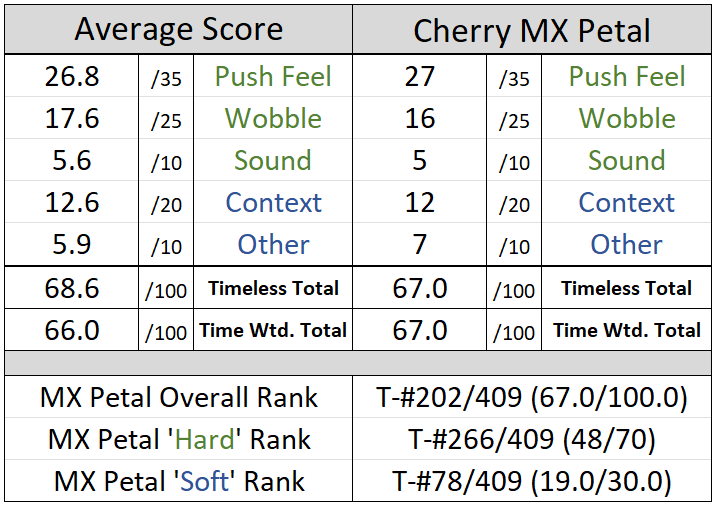Select Cherry MX Petal Sound score 5
Viewport: 714px width, 508px height.
tap(420, 160)
